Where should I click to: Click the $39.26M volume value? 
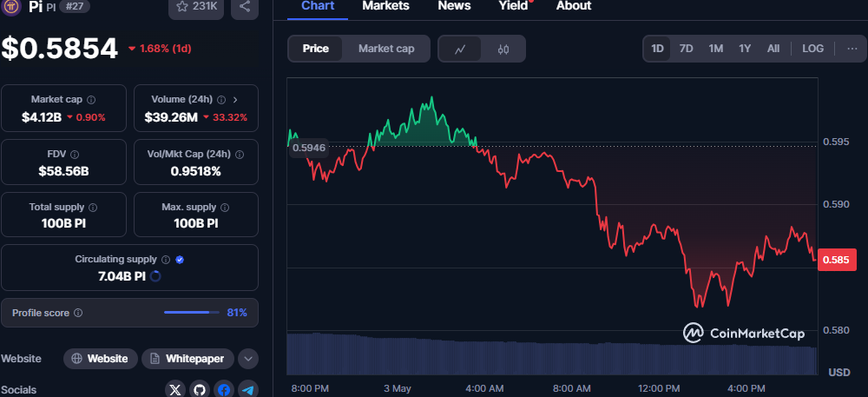171,117
